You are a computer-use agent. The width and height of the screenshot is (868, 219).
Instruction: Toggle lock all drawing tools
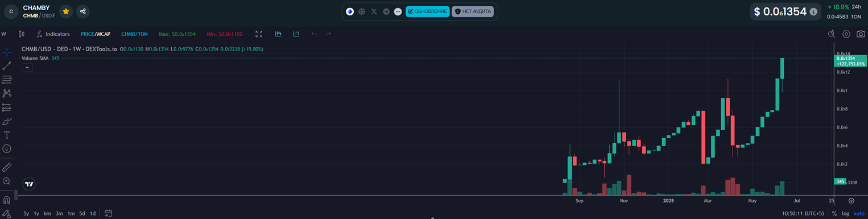coord(7,214)
